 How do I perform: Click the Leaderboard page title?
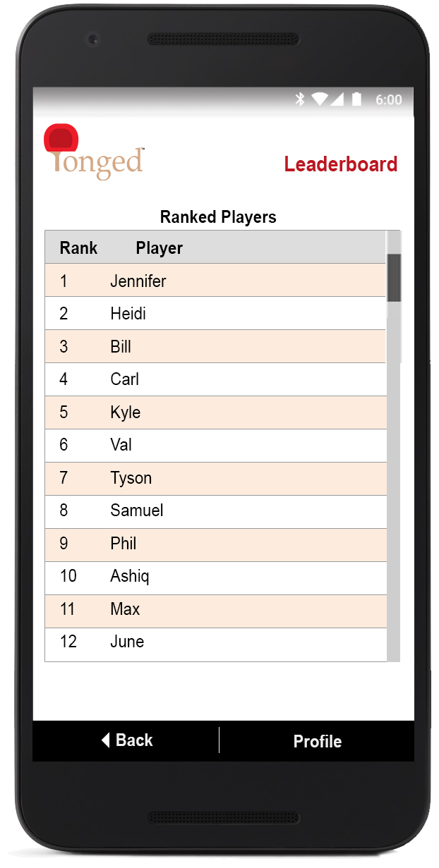tap(340, 164)
